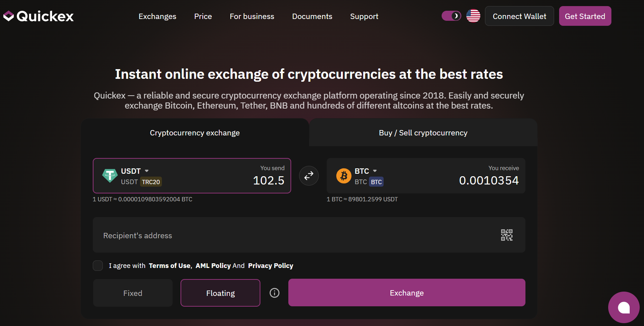Open the Privacy Policy link
This screenshot has width=644, height=326.
(270, 266)
